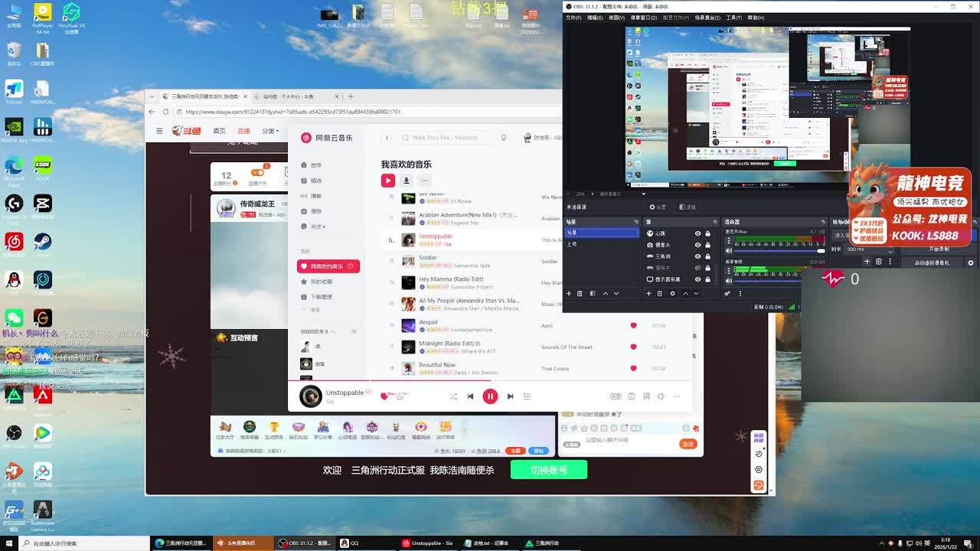Open the playlist queue icon
The height and width of the screenshot is (551, 980).
527,396
